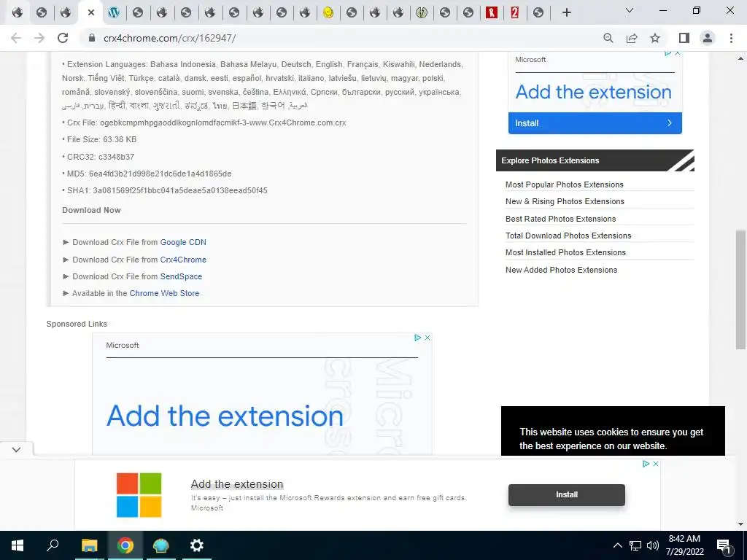This screenshot has height=560, width=747.
Task: Open File Explorer from the taskbar
Action: 89,545
